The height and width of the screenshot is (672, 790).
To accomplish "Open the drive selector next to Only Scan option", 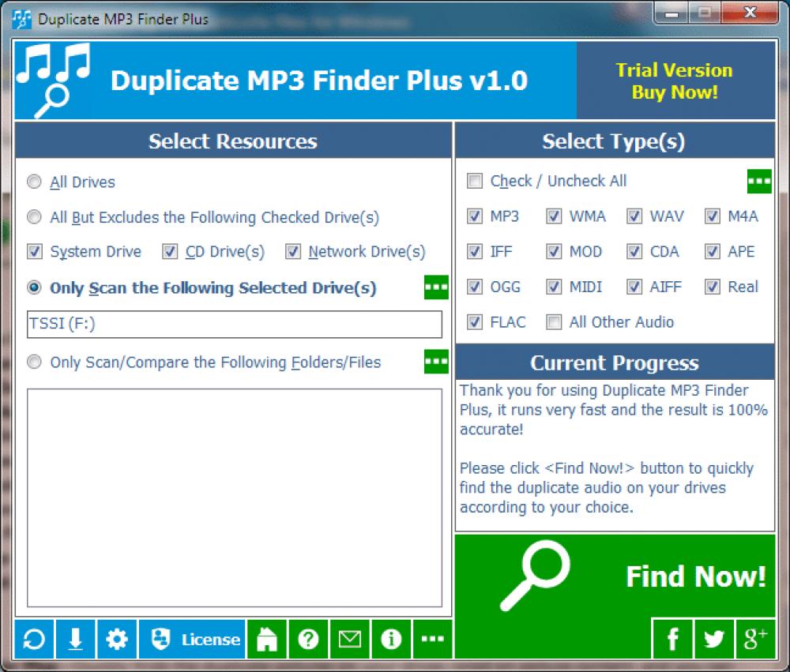I will tap(434, 287).
